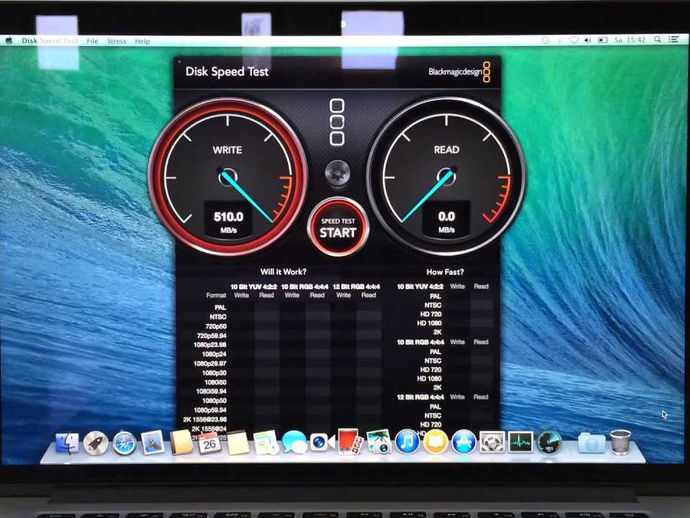Open Safari in the dock

(124, 443)
